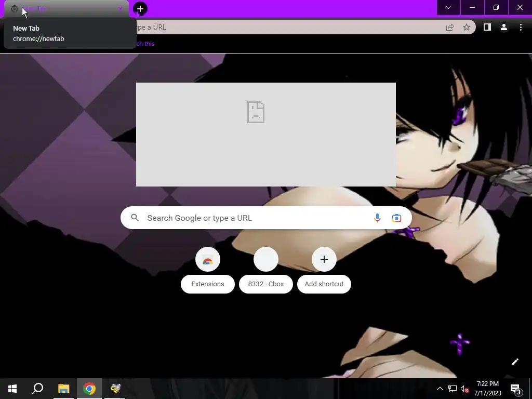532x399 pixels.
Task: Open the profile account icon
Action: [x=504, y=27]
